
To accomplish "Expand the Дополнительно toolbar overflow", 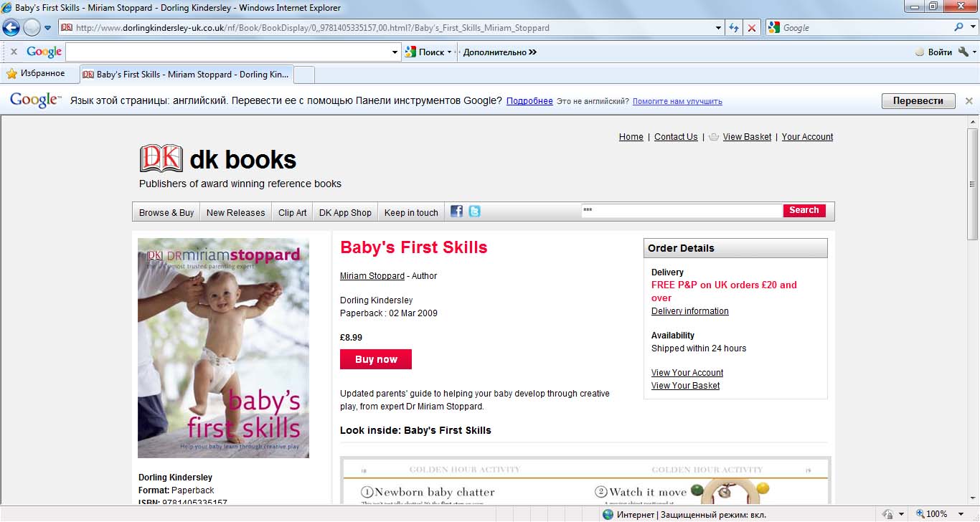I will click(x=500, y=52).
